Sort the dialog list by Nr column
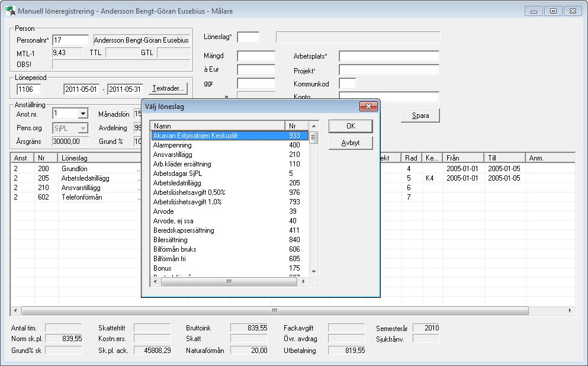The width and height of the screenshot is (588, 366). 297,126
